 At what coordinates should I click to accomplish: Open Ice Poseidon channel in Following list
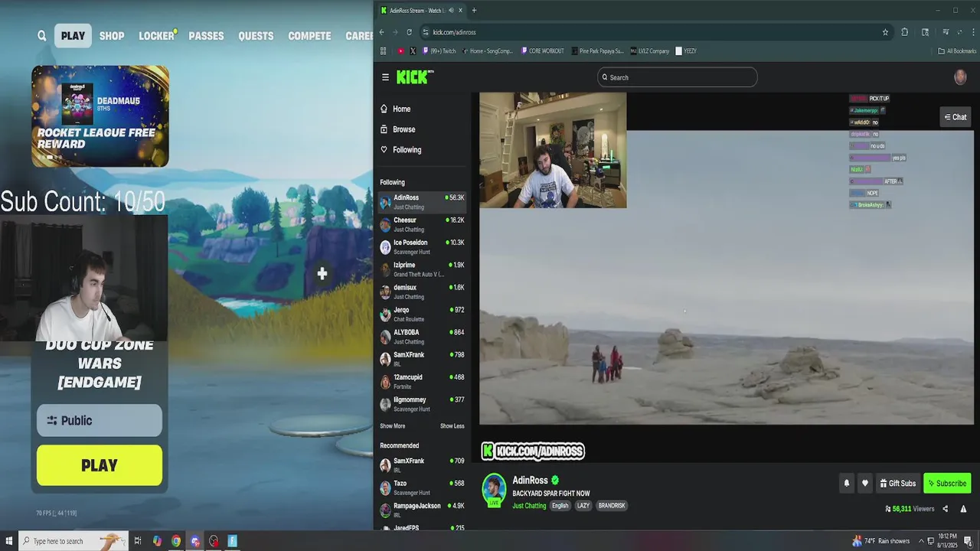tap(423, 247)
